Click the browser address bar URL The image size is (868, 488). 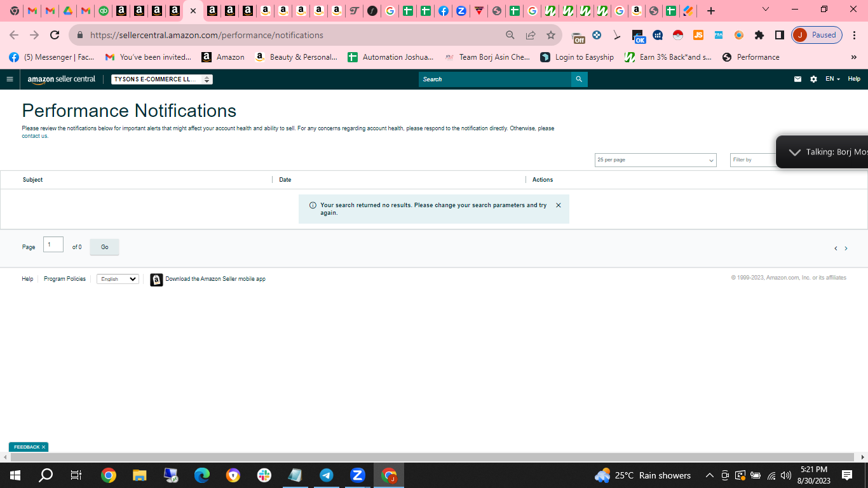point(207,35)
